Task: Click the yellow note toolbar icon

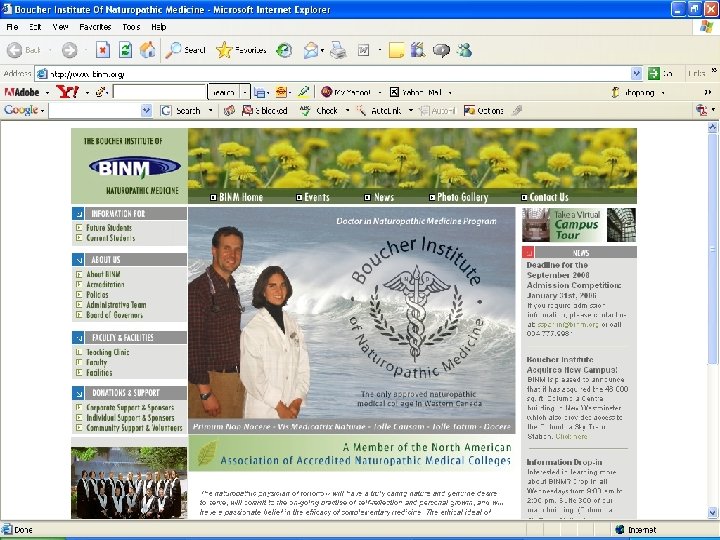Action: tap(396, 50)
